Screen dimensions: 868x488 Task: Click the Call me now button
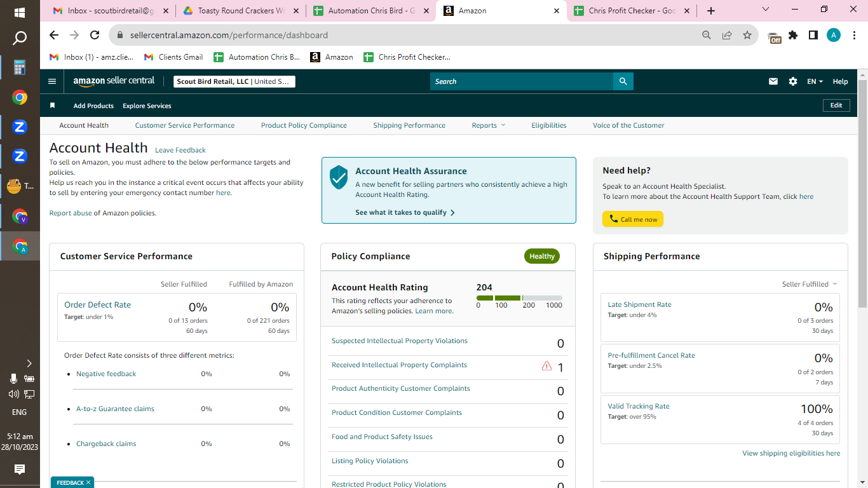(633, 219)
